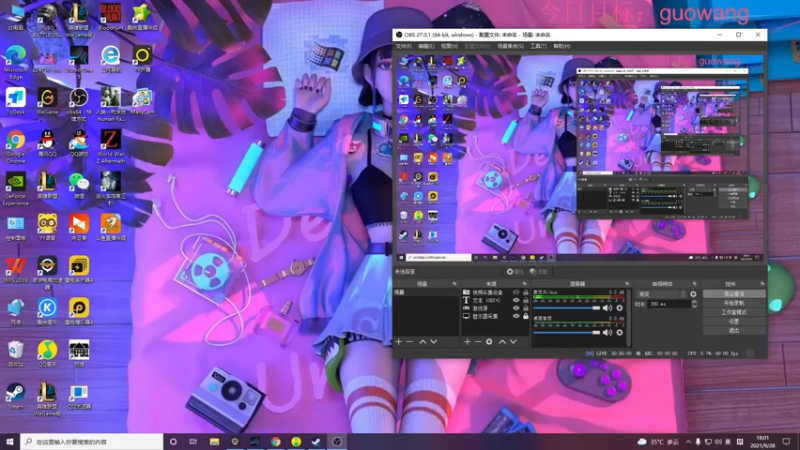Open the Desktop Audio settings gear in the mixer
This screenshot has width=800, height=450.
point(619,333)
